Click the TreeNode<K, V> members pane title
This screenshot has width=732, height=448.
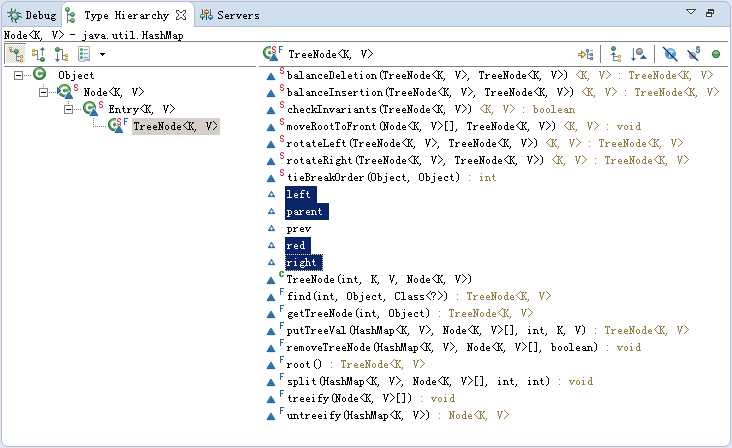[x=331, y=54]
